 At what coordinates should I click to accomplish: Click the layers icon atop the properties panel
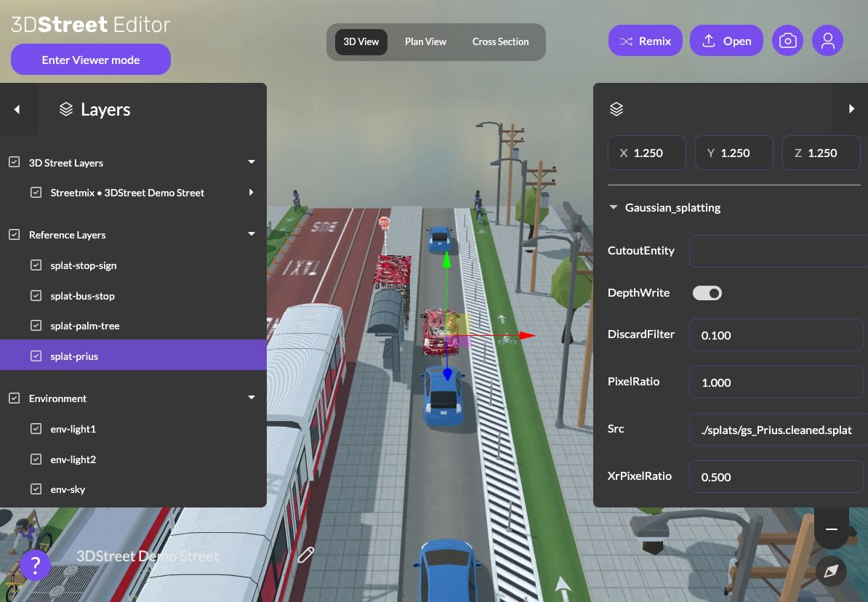[x=616, y=108]
